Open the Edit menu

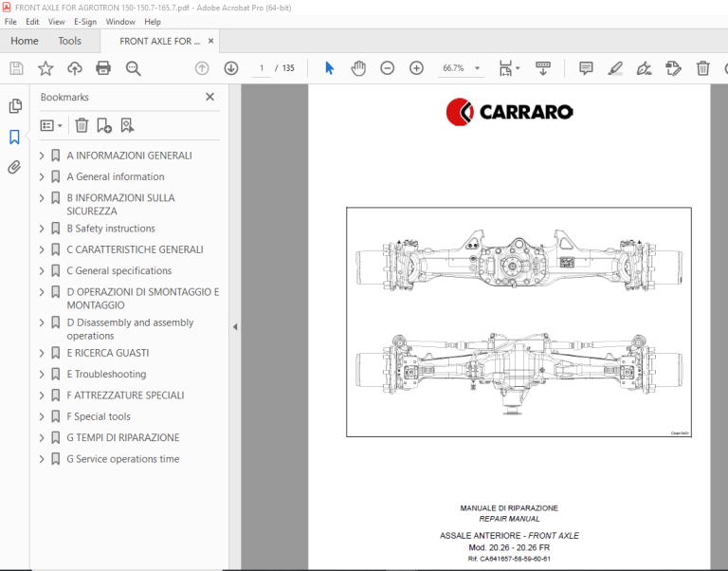coord(32,22)
